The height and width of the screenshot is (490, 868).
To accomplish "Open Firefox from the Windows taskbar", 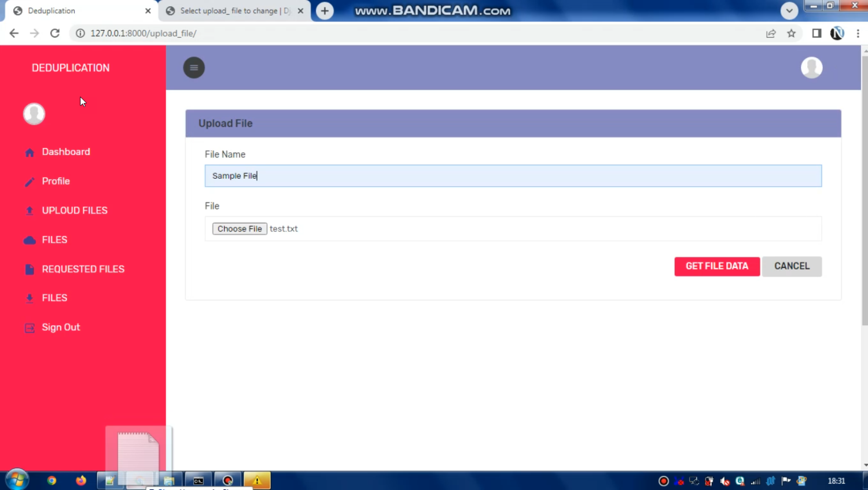I will pyautogui.click(x=81, y=480).
